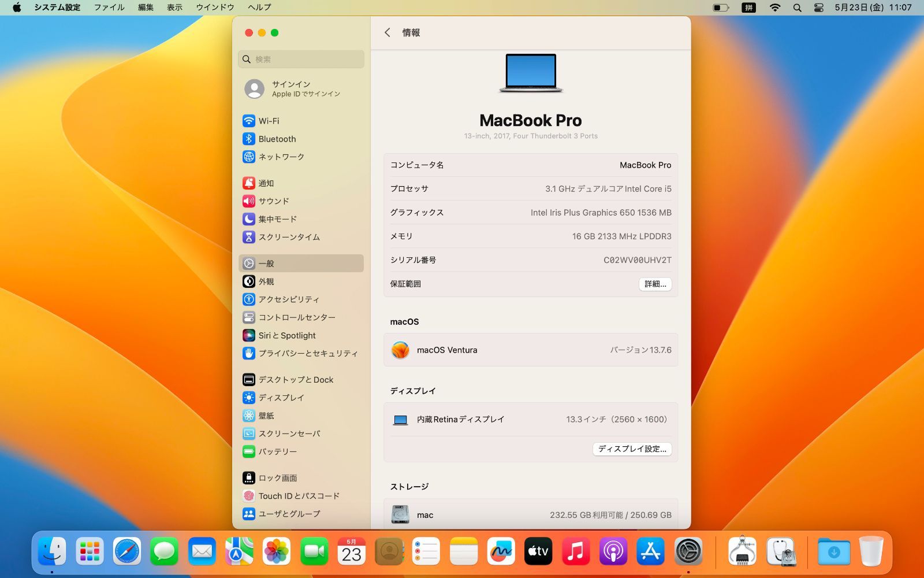Open Launchpad from the Dock
Image resolution: width=924 pixels, height=578 pixels.
click(x=90, y=551)
